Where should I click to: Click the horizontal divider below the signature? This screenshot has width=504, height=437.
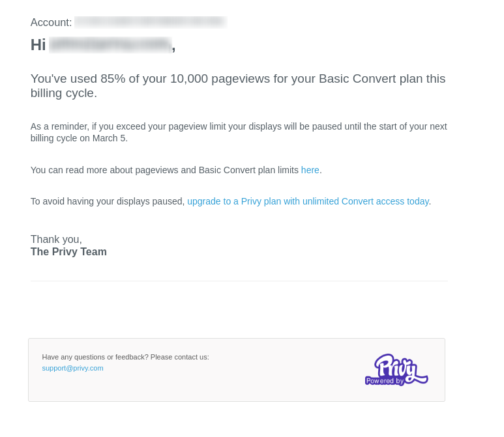click(239, 281)
